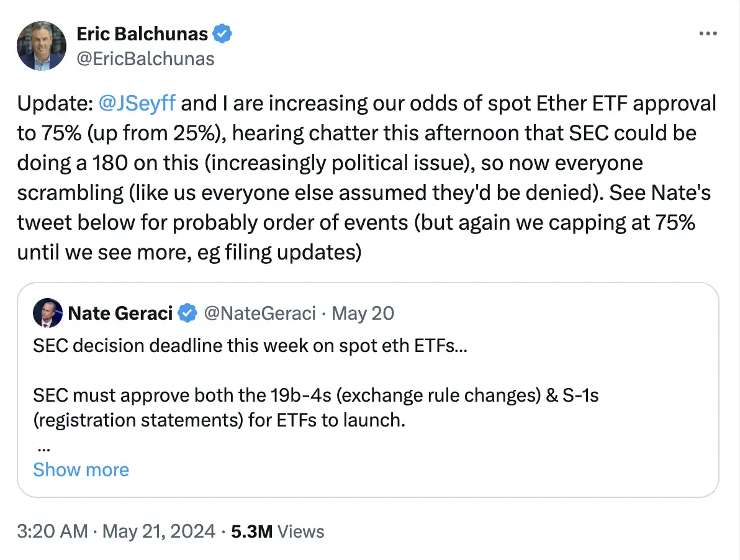Click quoted line 'SEC decision deadline this week'
Viewport: 740px width, 560px height.
click(250, 345)
